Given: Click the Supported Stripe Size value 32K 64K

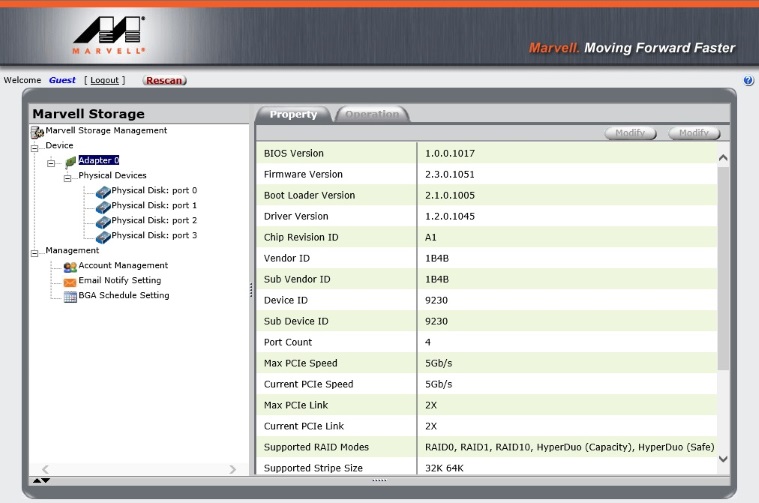Looking at the screenshot, I should 444,468.
